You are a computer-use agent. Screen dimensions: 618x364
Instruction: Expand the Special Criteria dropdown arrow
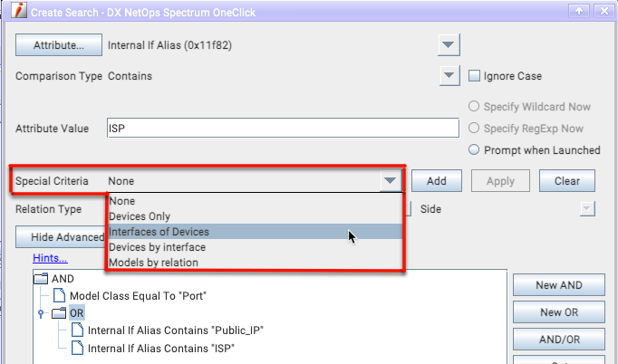click(x=390, y=181)
